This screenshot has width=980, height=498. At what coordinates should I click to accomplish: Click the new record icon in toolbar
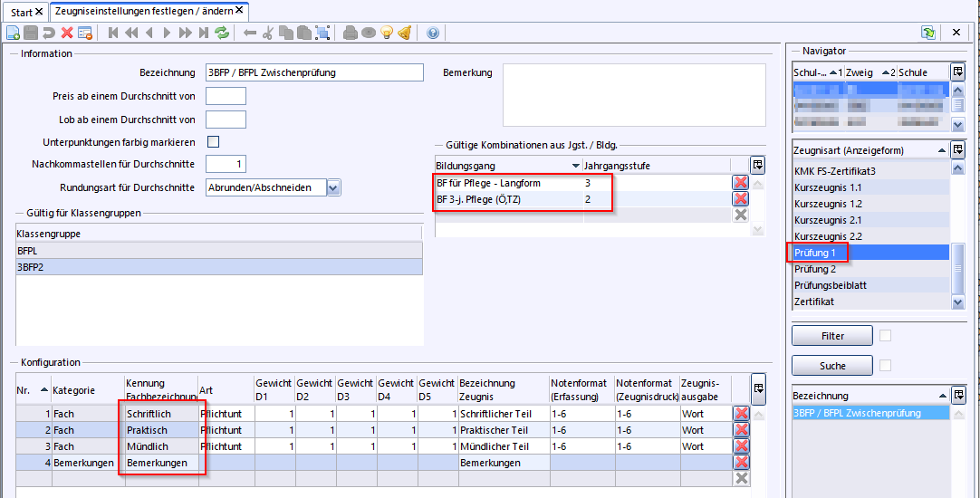[x=13, y=33]
